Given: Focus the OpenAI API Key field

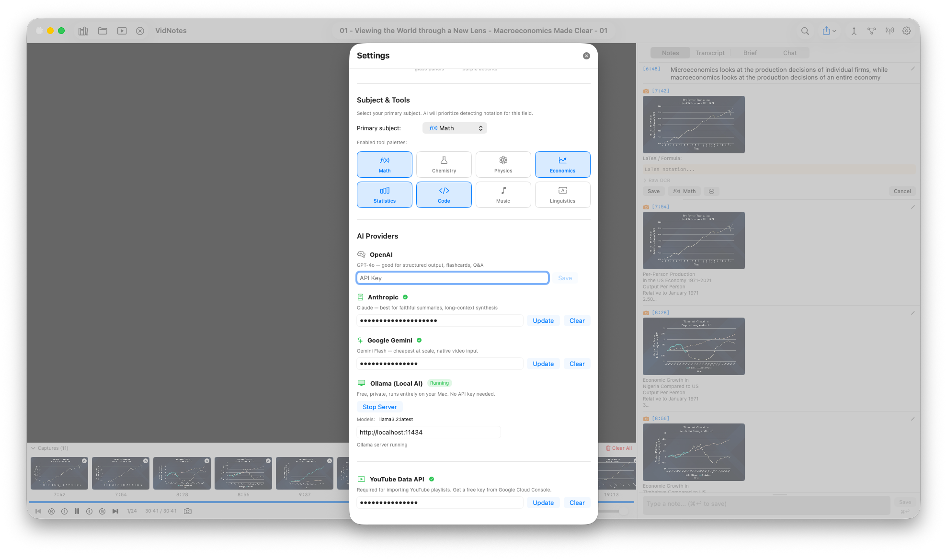Looking at the screenshot, I should [453, 278].
